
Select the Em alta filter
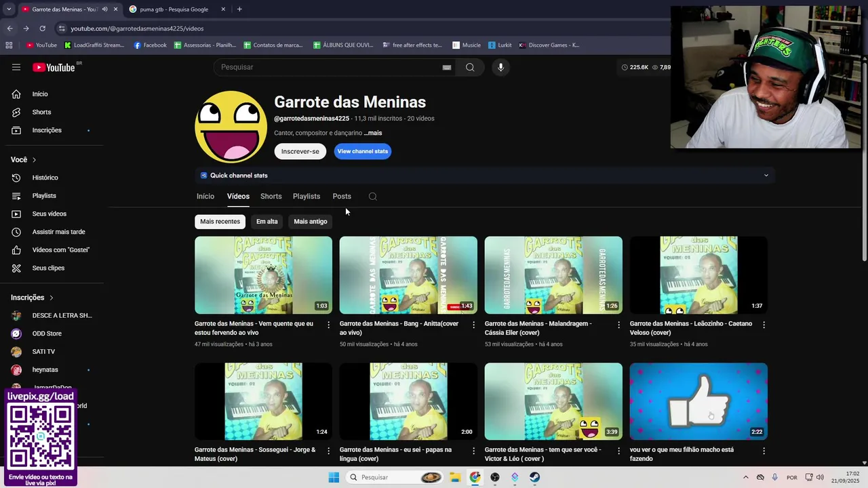click(267, 222)
